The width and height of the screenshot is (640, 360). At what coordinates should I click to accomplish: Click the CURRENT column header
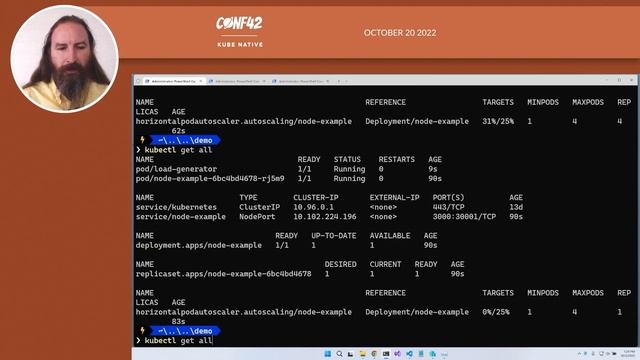385,264
